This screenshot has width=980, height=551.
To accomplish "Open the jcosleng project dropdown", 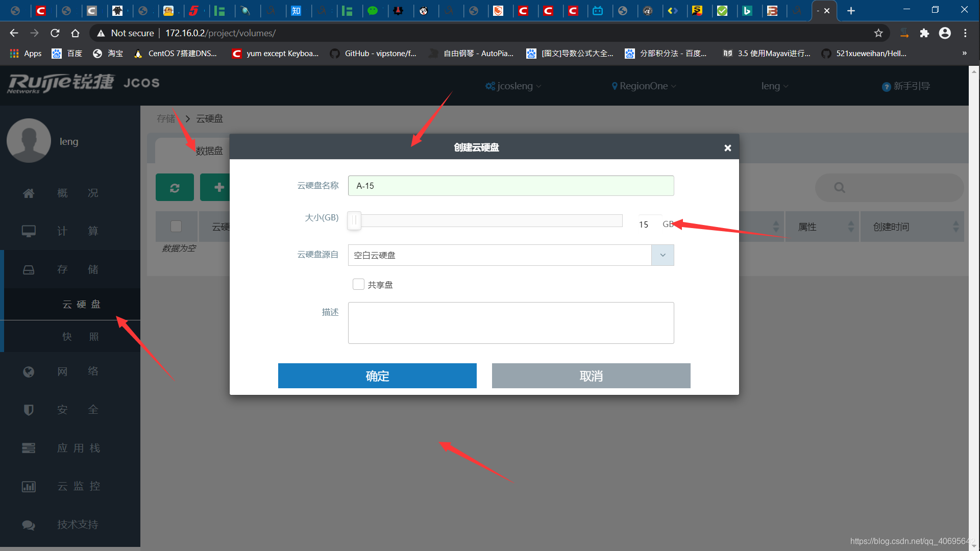I will pyautogui.click(x=513, y=86).
